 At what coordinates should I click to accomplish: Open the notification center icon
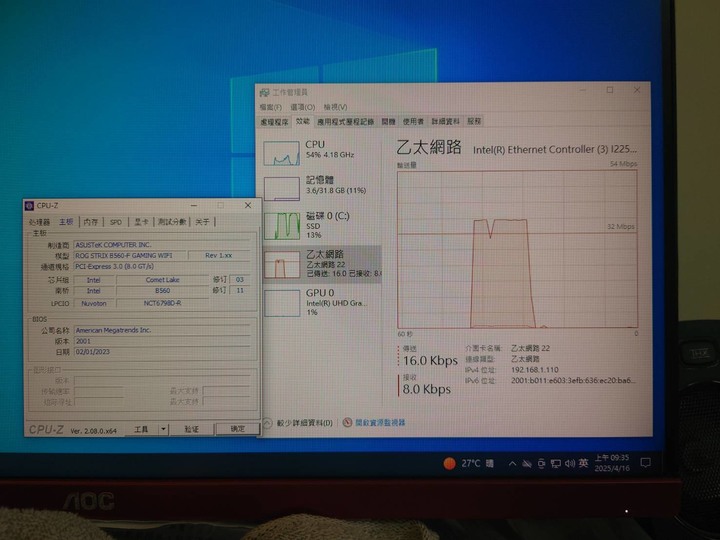pyautogui.click(x=646, y=462)
